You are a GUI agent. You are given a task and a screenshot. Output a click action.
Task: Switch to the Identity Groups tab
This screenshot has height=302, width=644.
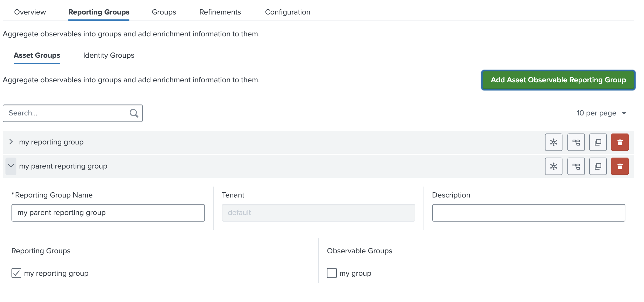108,55
